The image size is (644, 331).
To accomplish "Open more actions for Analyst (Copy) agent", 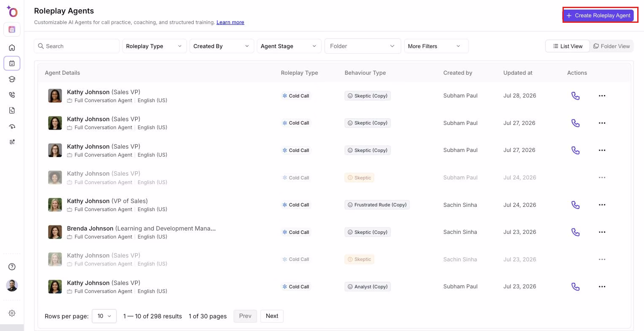I will tap(602, 287).
